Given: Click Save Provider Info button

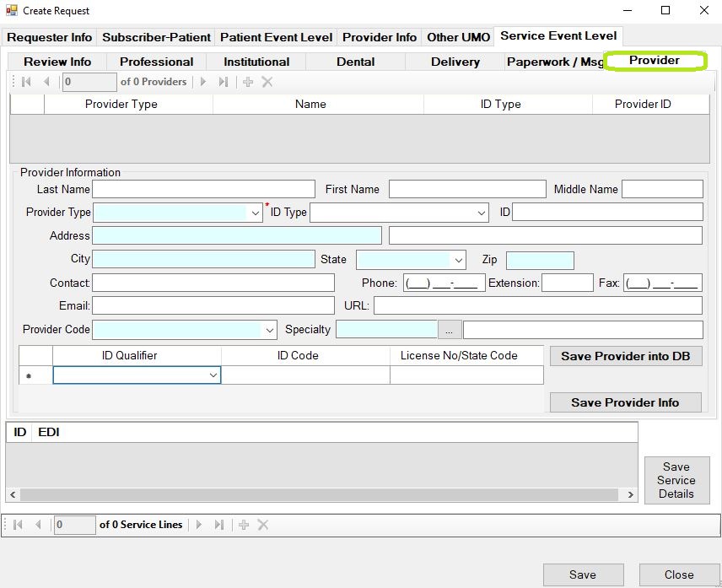Looking at the screenshot, I should (626, 402).
